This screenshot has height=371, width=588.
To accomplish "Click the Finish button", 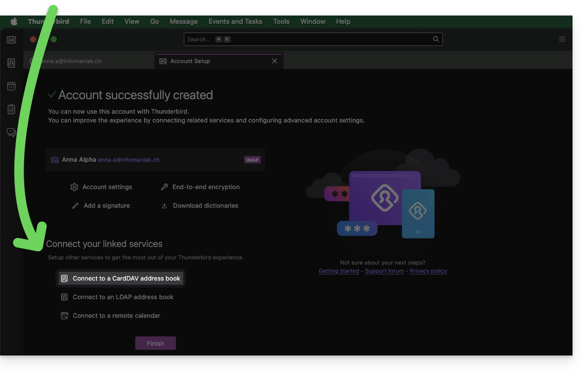I will [155, 343].
